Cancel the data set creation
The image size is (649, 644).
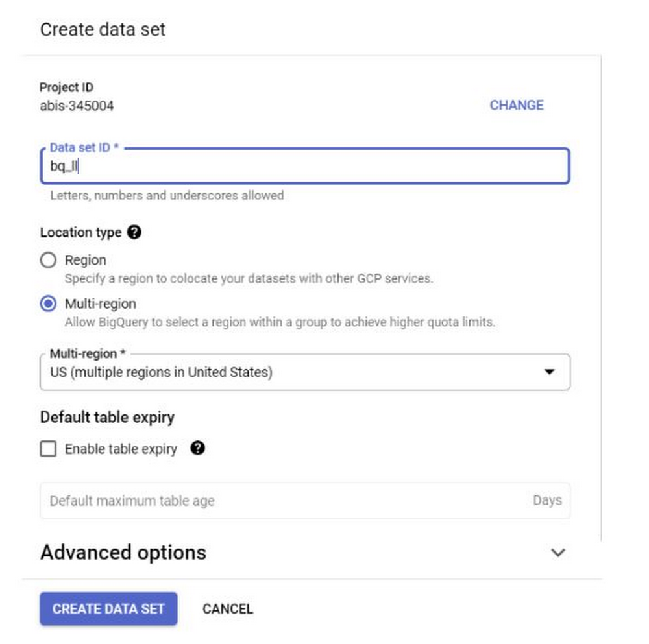[x=228, y=609]
